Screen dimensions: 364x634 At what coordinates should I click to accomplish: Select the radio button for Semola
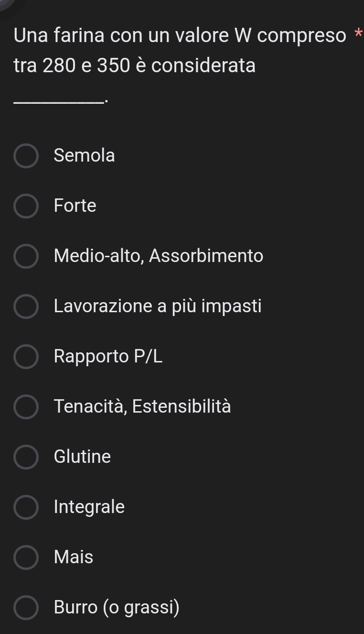[26, 156]
